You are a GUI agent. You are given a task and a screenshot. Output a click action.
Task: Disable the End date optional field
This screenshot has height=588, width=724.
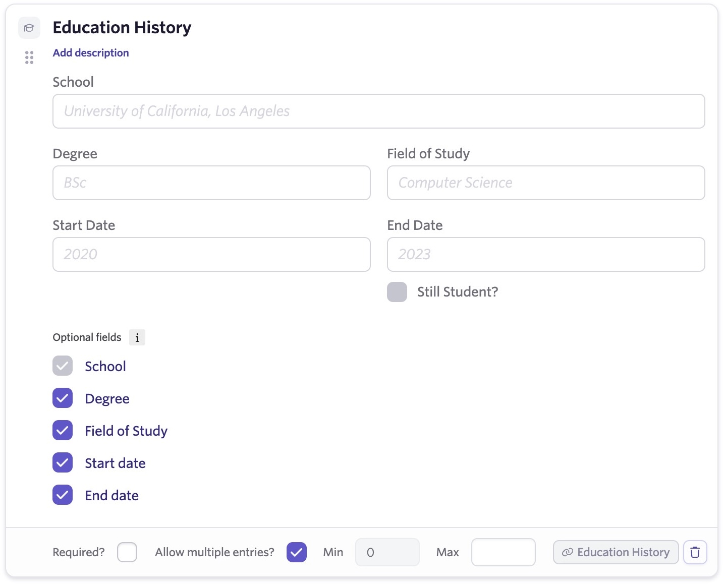(63, 495)
